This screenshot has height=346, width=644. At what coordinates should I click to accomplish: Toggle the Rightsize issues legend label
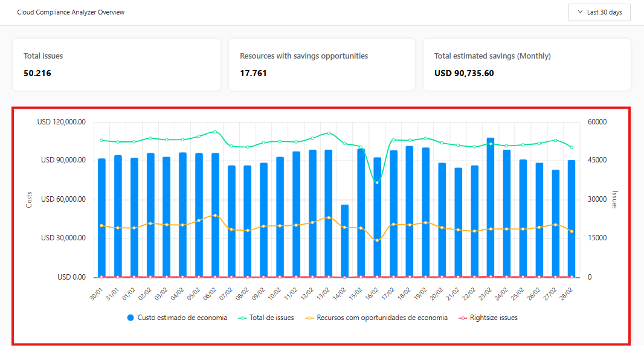point(494,318)
